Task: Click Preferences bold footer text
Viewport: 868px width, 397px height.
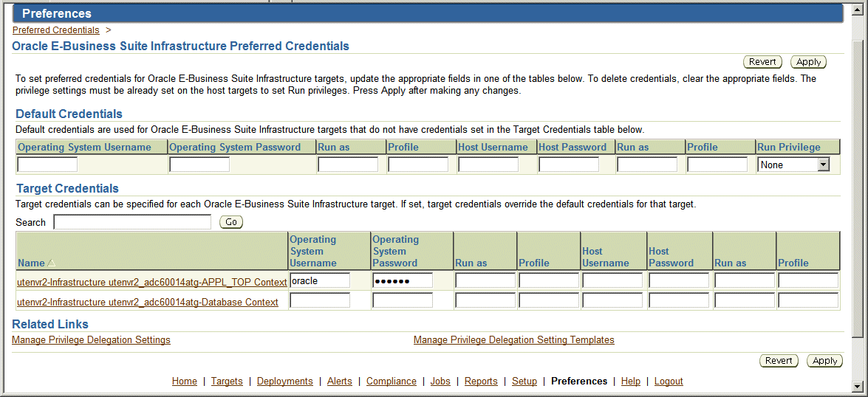Action: 579,381
